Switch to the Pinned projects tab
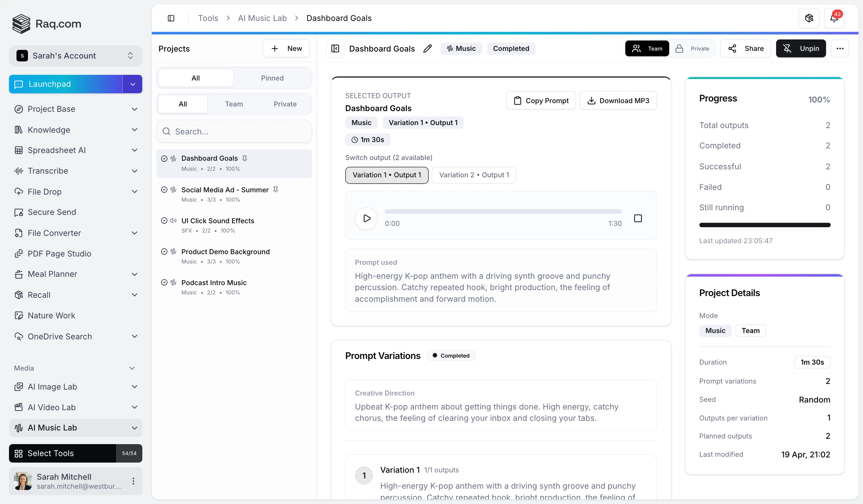This screenshot has width=863, height=504. click(x=272, y=78)
